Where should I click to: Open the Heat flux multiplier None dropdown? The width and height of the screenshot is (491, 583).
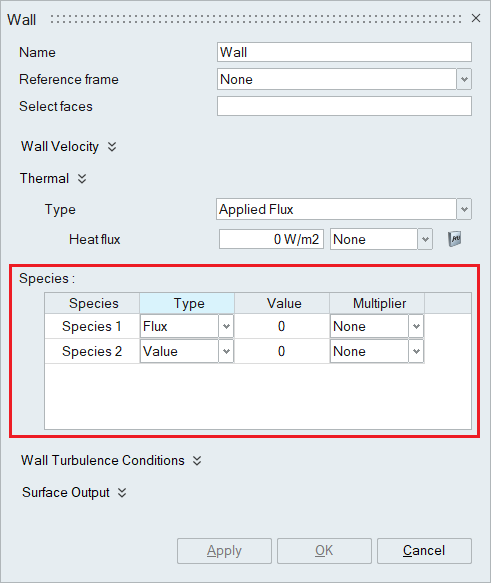tap(425, 239)
